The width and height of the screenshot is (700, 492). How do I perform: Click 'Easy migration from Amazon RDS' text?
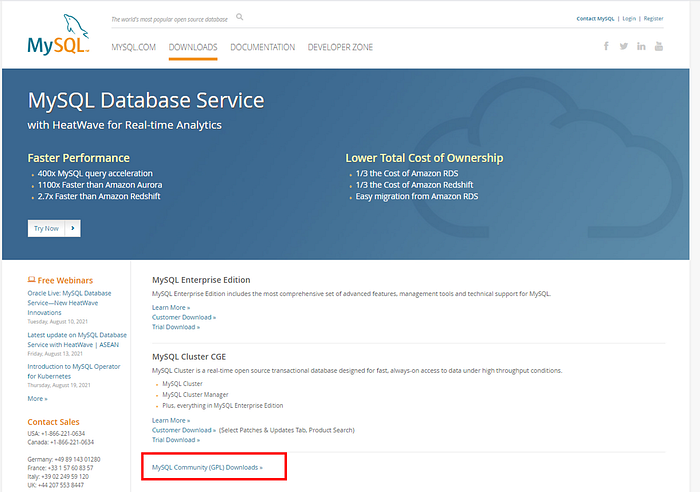pos(417,196)
